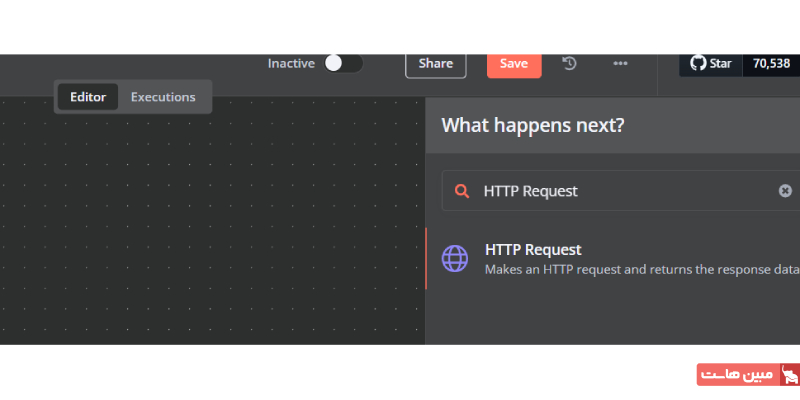The height and width of the screenshot is (400, 800).
Task: Switch to the Executions tab
Action: [x=163, y=97]
